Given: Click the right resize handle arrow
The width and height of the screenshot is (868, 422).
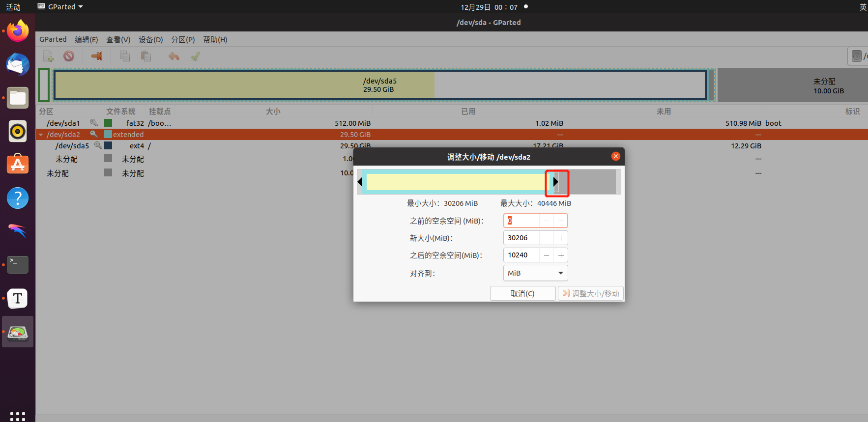Looking at the screenshot, I should click(x=555, y=182).
